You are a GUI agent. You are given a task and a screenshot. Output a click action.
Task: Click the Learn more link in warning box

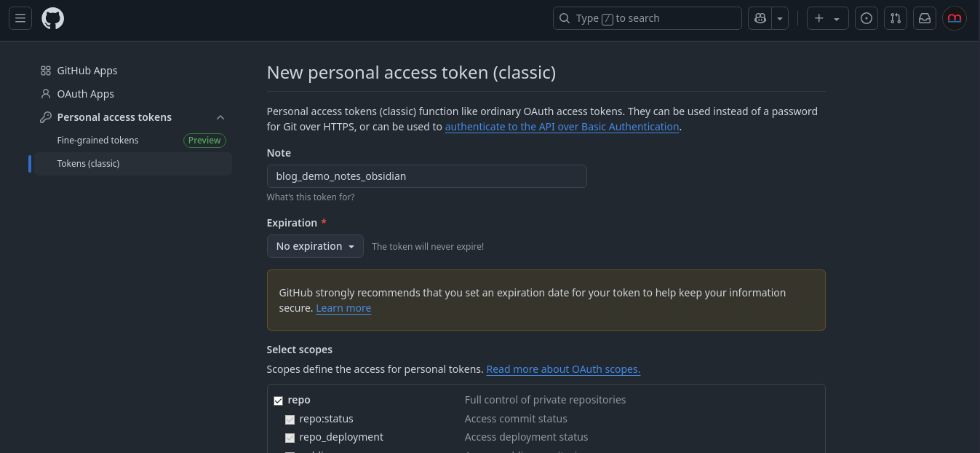[x=343, y=308]
